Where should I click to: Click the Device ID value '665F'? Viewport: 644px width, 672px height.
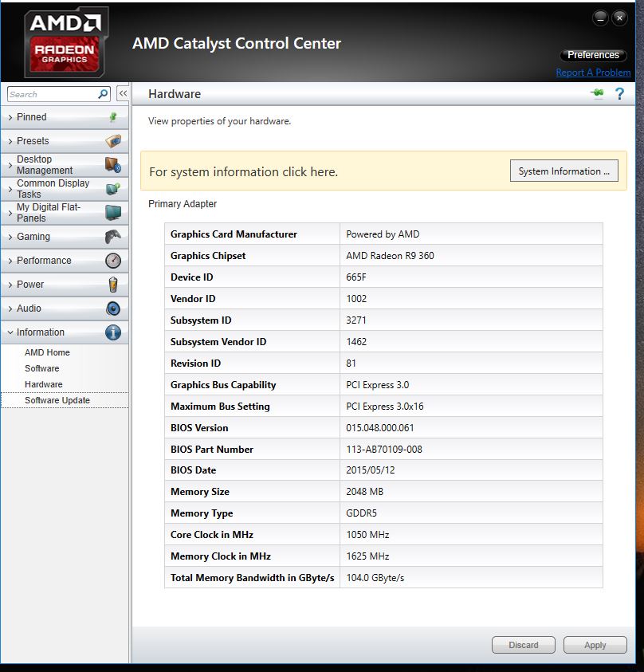pos(356,277)
